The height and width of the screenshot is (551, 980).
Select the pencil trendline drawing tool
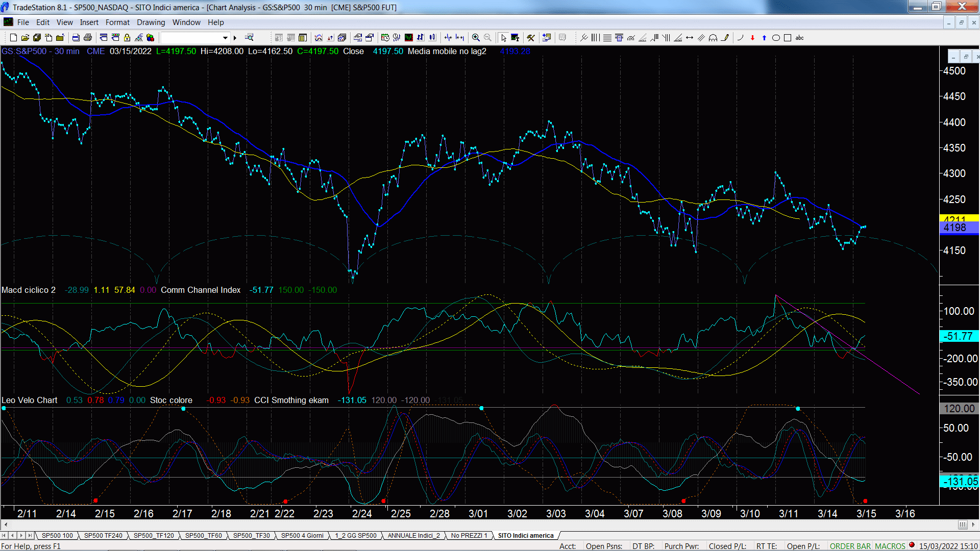tap(725, 38)
